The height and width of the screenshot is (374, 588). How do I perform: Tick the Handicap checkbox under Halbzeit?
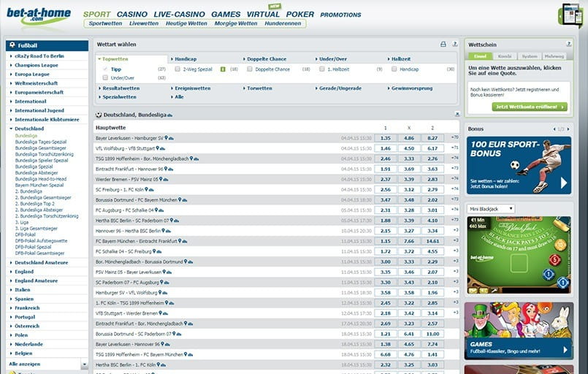(x=394, y=69)
